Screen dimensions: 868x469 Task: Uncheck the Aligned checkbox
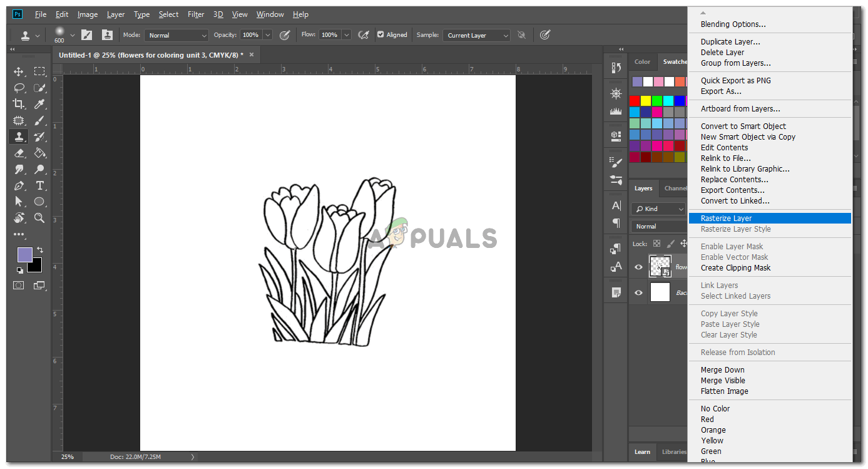(x=380, y=35)
